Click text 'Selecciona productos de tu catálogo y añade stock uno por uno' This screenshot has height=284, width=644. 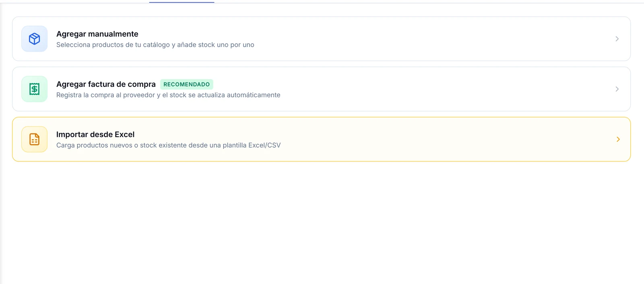tap(155, 45)
